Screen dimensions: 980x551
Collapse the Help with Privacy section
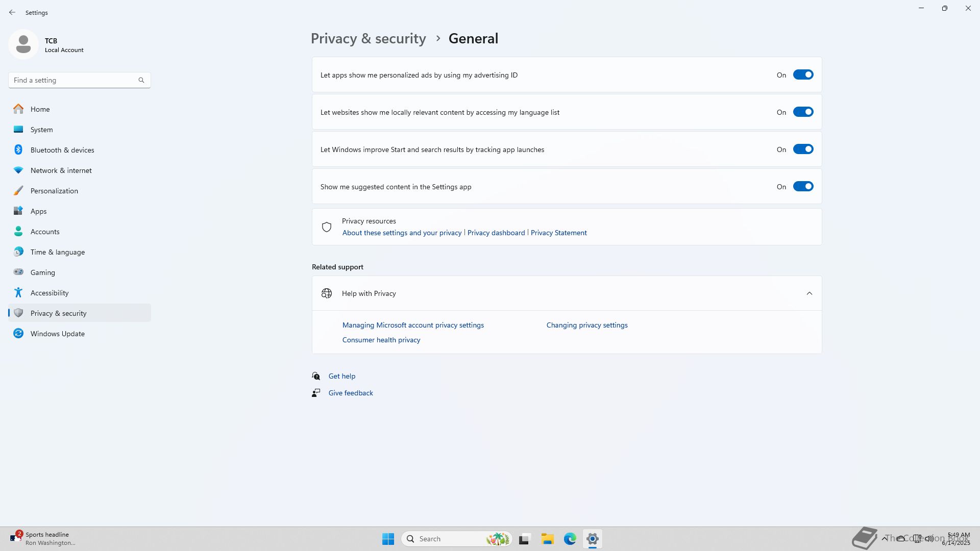click(809, 293)
